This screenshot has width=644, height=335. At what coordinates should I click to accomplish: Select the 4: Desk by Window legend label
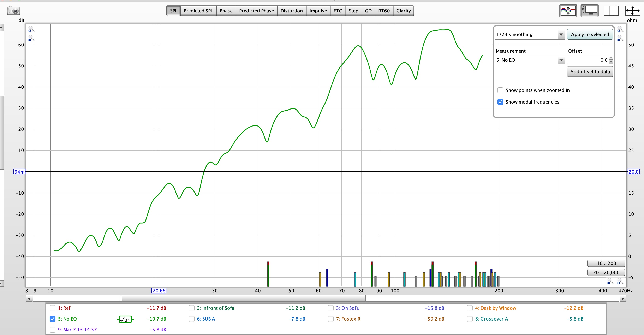click(496, 308)
